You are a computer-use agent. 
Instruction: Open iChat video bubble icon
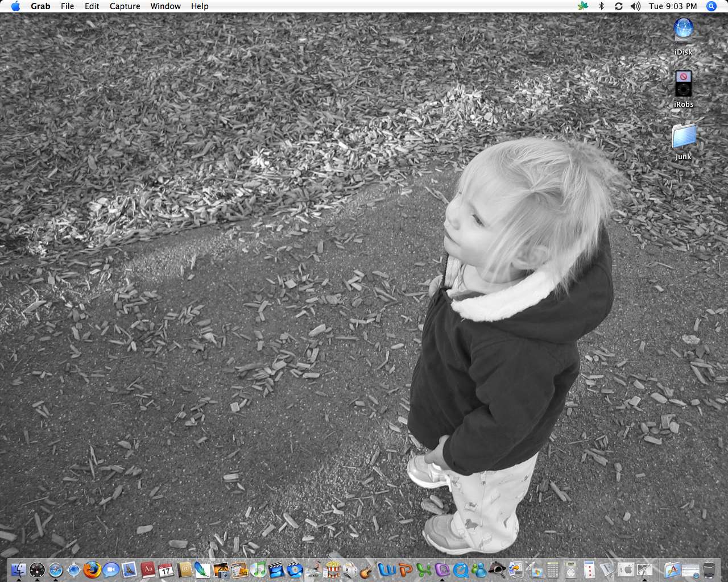pyautogui.click(x=111, y=569)
